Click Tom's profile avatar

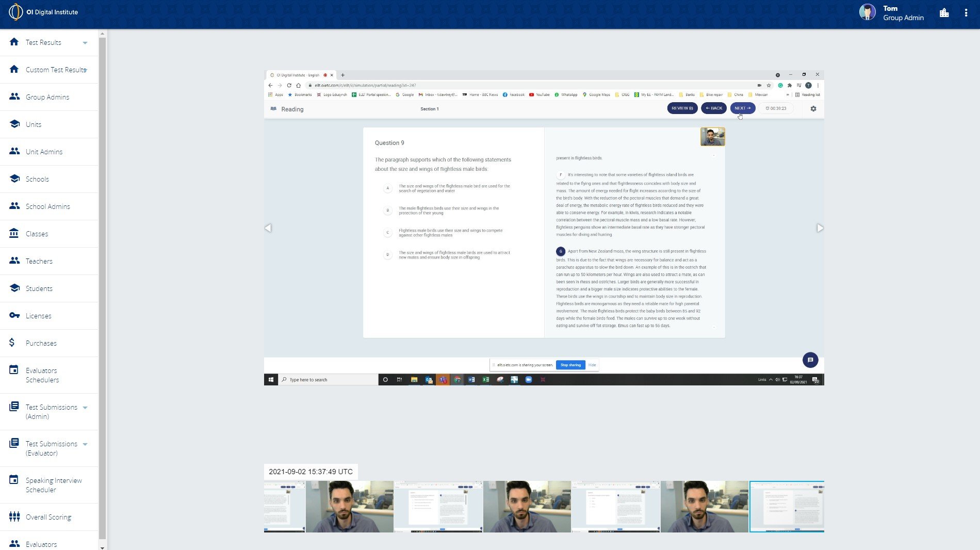click(868, 12)
